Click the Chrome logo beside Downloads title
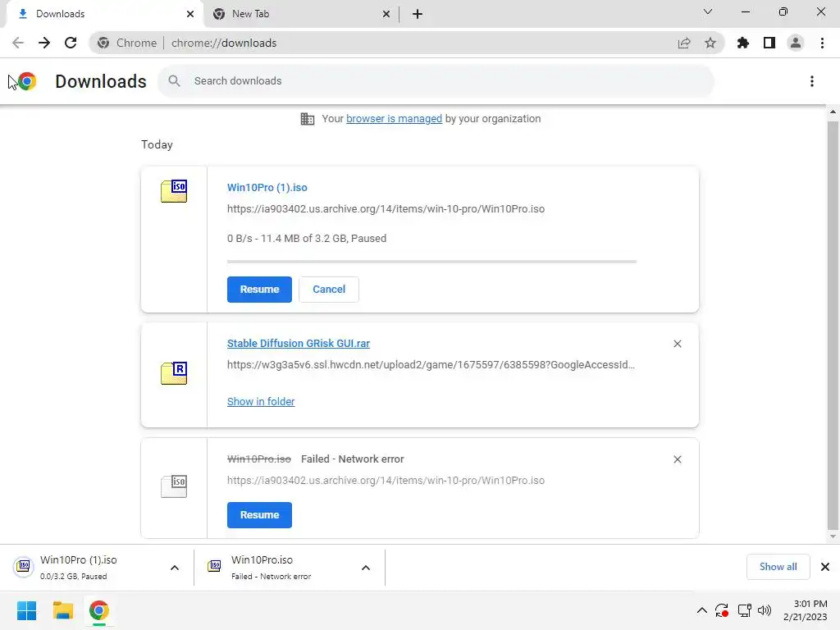Screen dimensions: 840x630 point(27,81)
